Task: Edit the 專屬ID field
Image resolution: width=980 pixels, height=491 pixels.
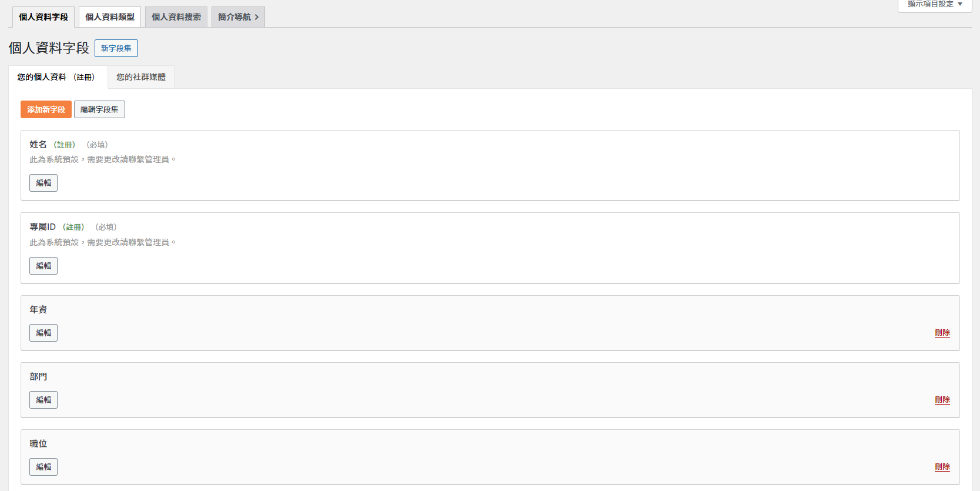Action: coord(43,266)
